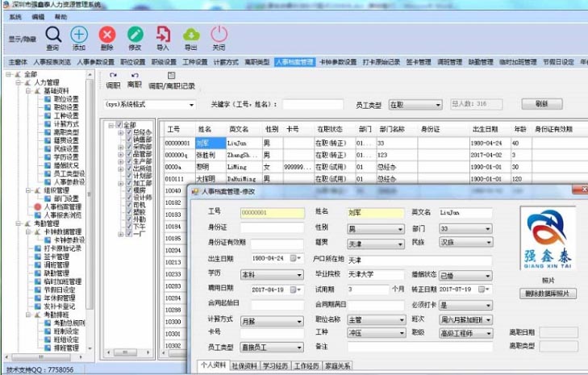Uncheck the 全部 department checkbox
This screenshot has height=375, width=588.
click(x=120, y=125)
